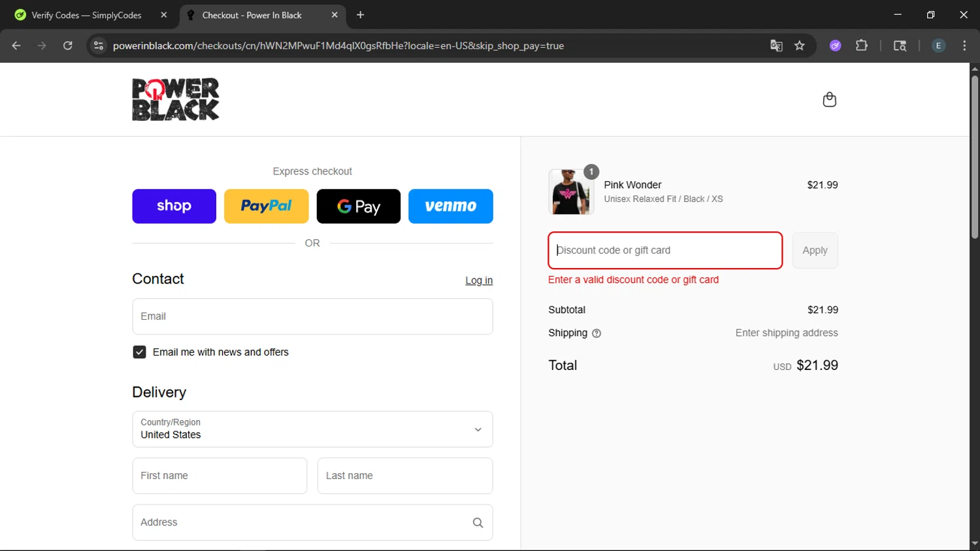Bookmark this page with the star icon
The height and width of the screenshot is (551, 980).
(800, 46)
